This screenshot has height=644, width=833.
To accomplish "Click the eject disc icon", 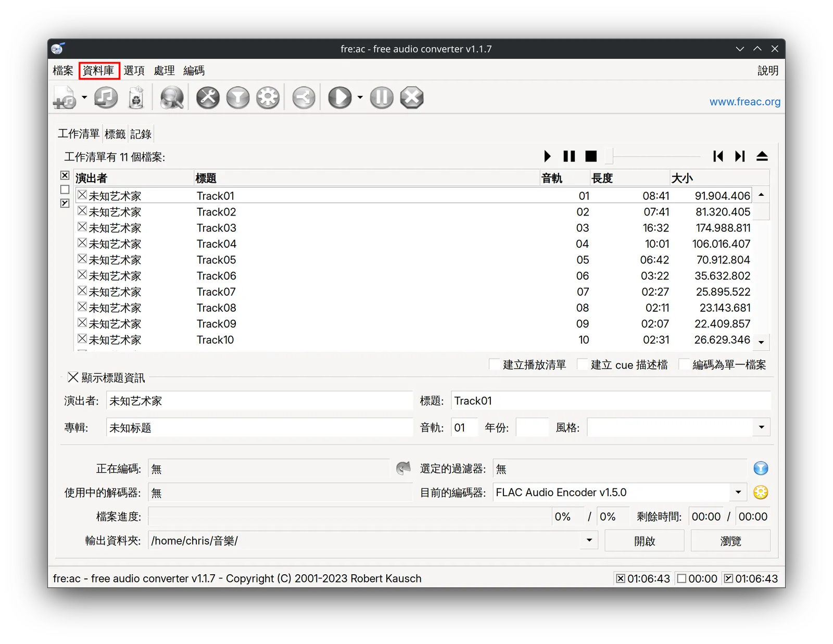I will 762,156.
